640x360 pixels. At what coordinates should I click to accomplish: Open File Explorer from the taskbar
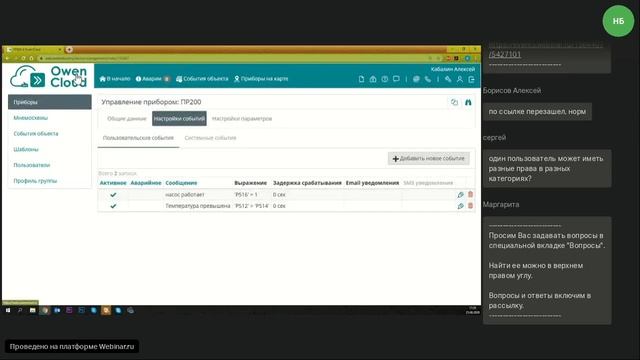pyautogui.click(x=32, y=311)
